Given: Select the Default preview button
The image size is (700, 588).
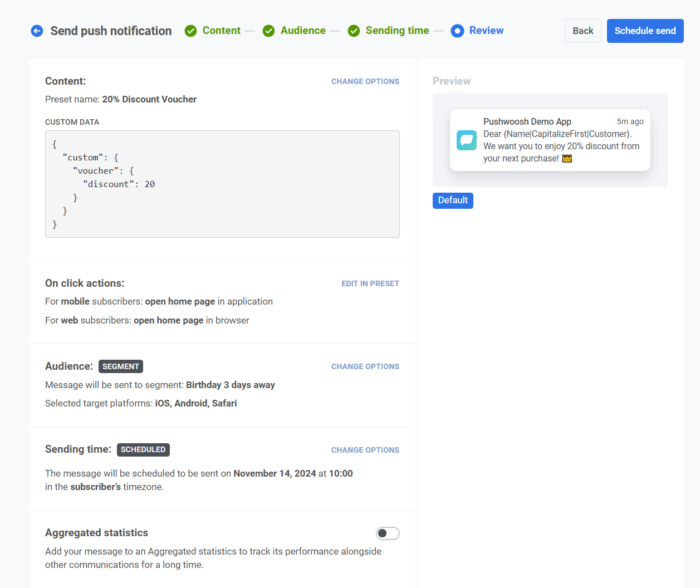Looking at the screenshot, I should 453,200.
